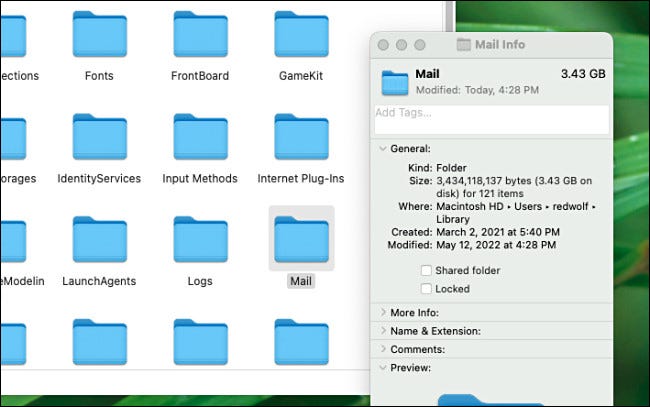Click the 'Kind: Folder' value
This screenshot has height=407, width=650.
click(451, 168)
